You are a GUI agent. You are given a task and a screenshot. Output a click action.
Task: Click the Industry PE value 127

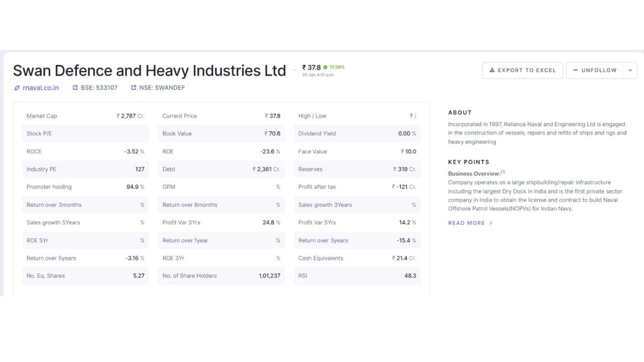[140, 169]
